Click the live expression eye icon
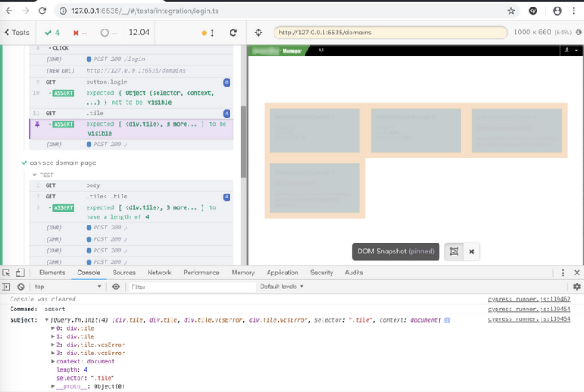This screenshot has width=584, height=392. pyautogui.click(x=116, y=287)
